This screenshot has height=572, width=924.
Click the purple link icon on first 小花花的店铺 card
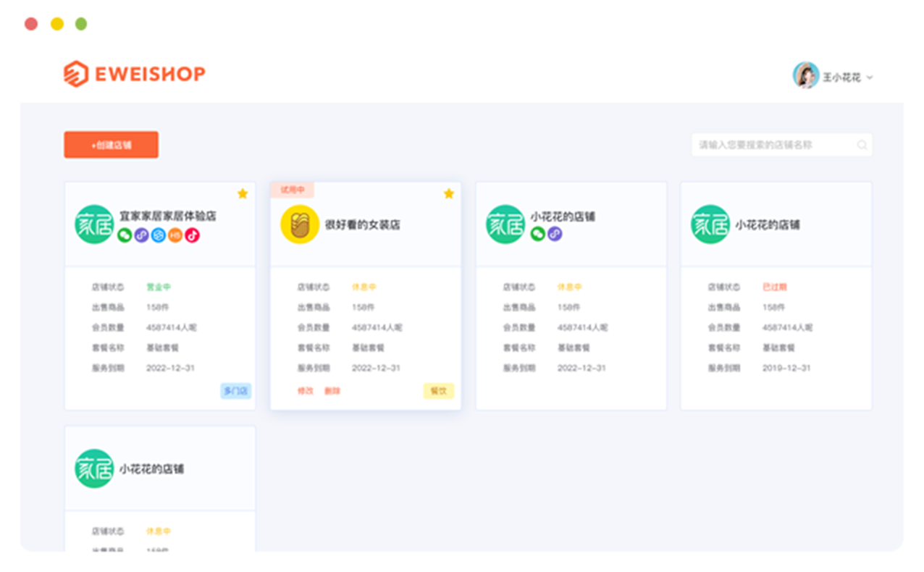(x=555, y=234)
